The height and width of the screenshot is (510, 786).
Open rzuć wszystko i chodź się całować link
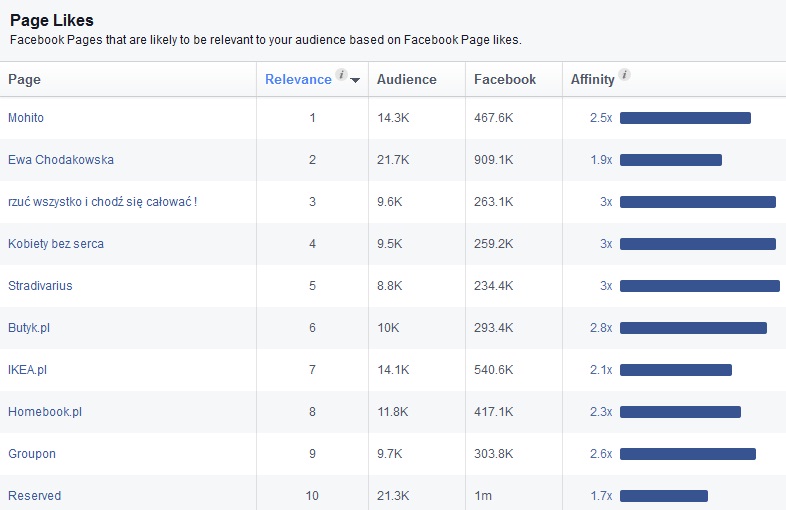(x=102, y=202)
